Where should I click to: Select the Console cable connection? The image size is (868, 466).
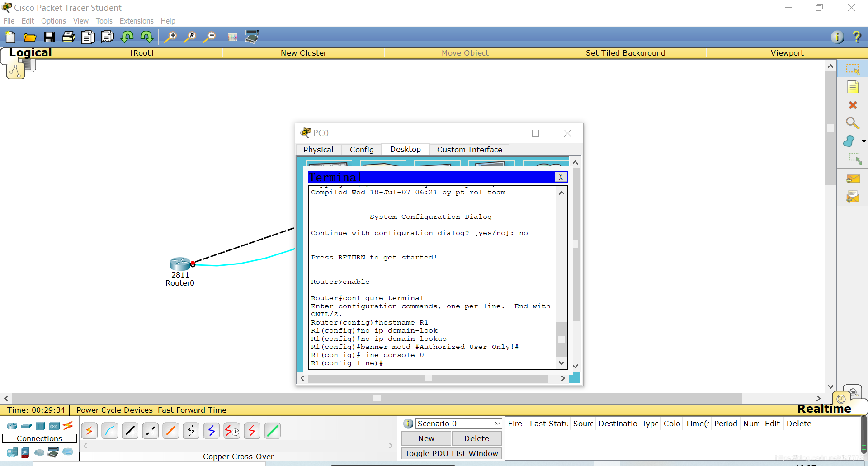pyautogui.click(x=110, y=431)
